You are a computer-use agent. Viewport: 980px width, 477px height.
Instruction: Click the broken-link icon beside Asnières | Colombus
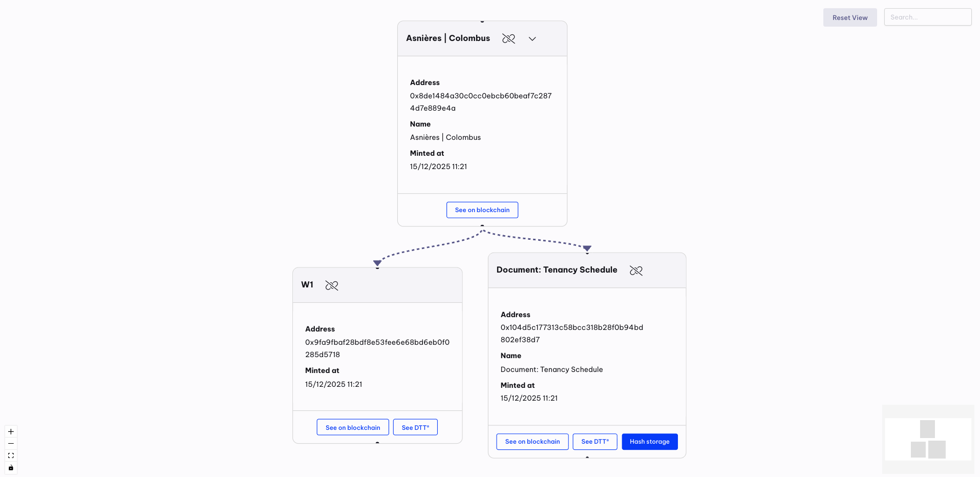coord(508,38)
